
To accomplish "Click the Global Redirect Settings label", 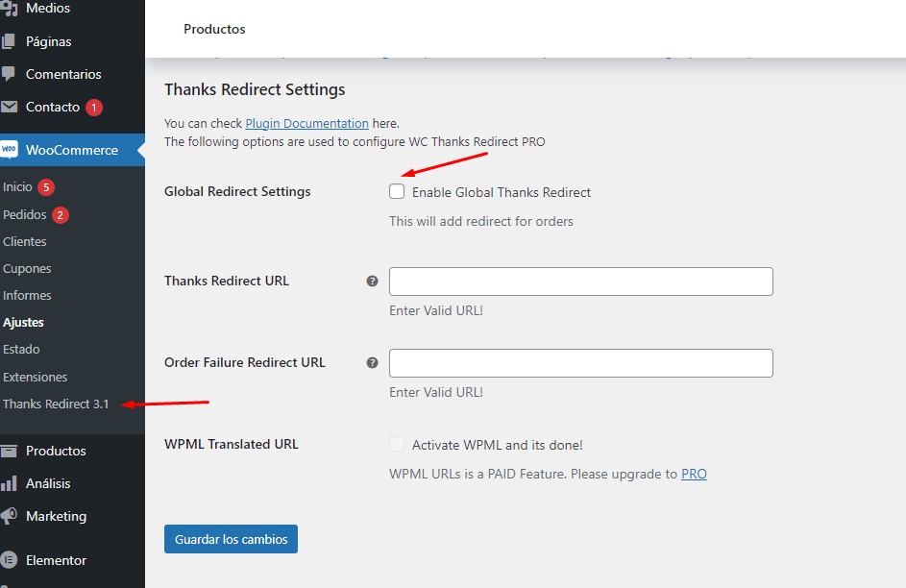I will pos(237,191).
